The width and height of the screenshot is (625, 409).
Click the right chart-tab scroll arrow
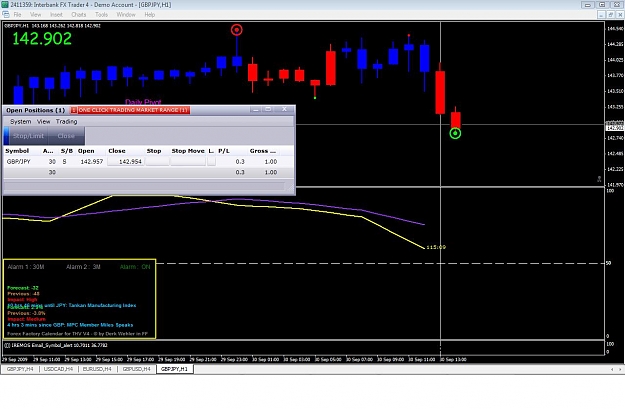click(620, 370)
